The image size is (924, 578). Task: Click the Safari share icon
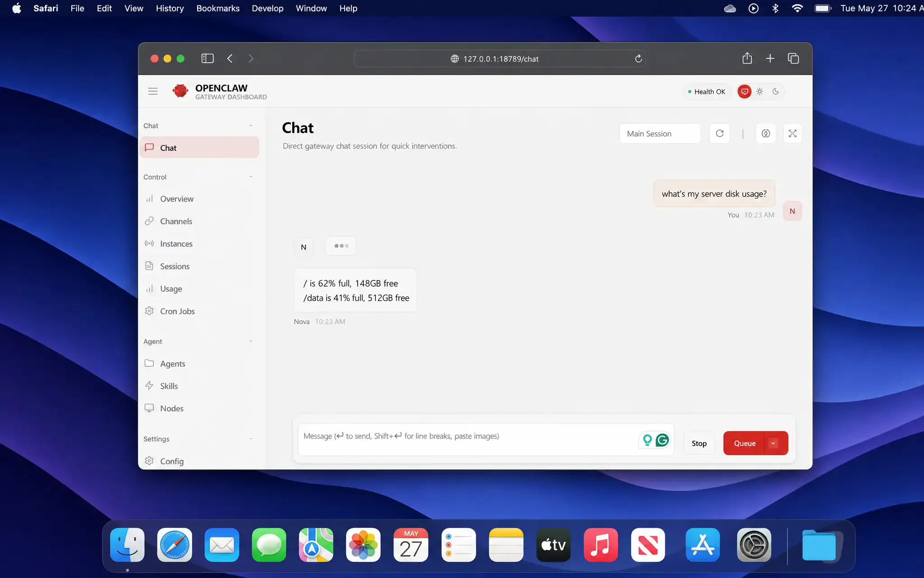click(x=747, y=58)
